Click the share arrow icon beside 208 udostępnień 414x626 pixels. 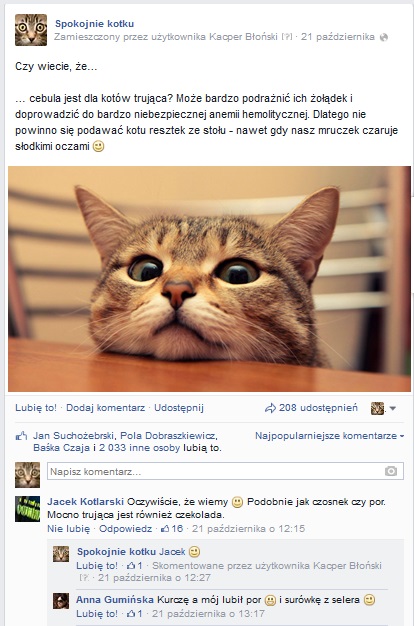270,408
